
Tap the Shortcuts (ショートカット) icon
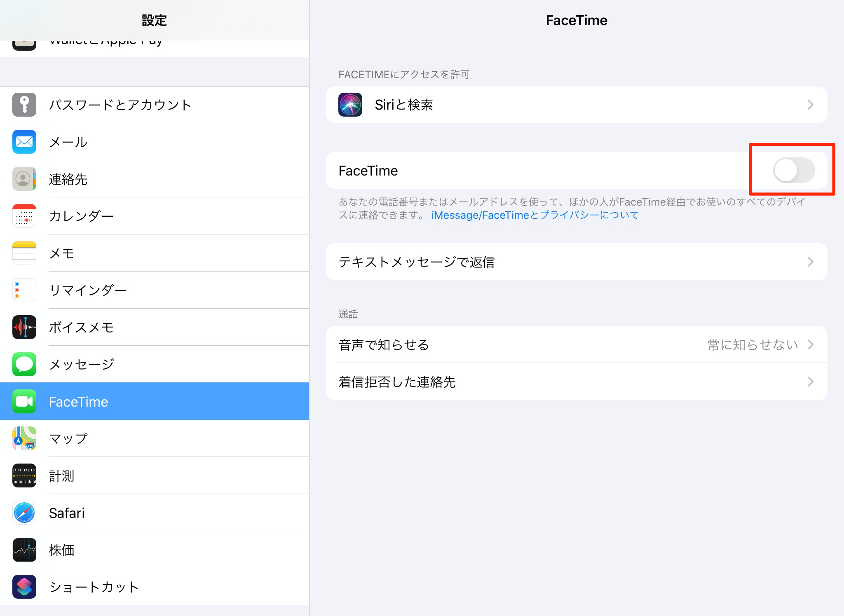click(24, 587)
